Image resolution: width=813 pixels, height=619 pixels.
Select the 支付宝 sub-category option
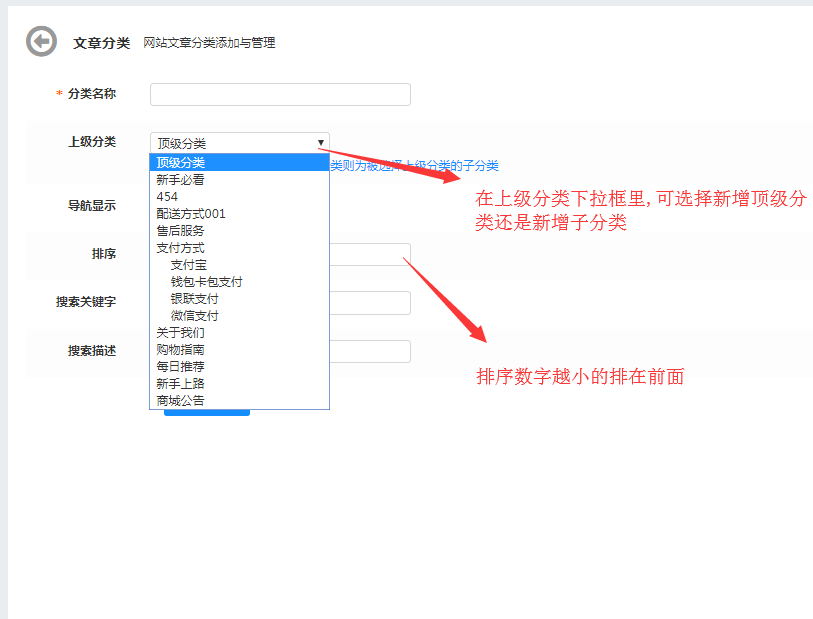pyautogui.click(x=188, y=265)
